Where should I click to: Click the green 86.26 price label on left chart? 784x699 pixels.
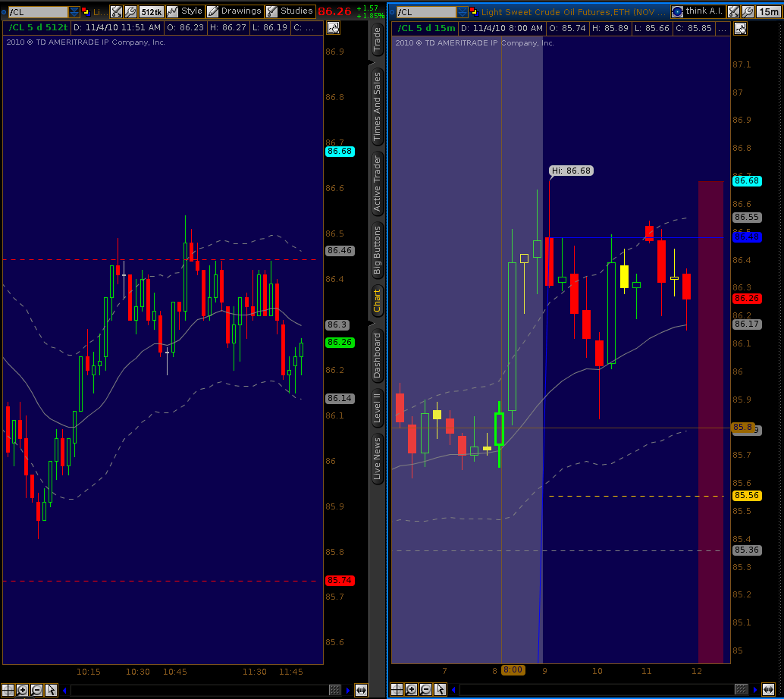(340, 343)
